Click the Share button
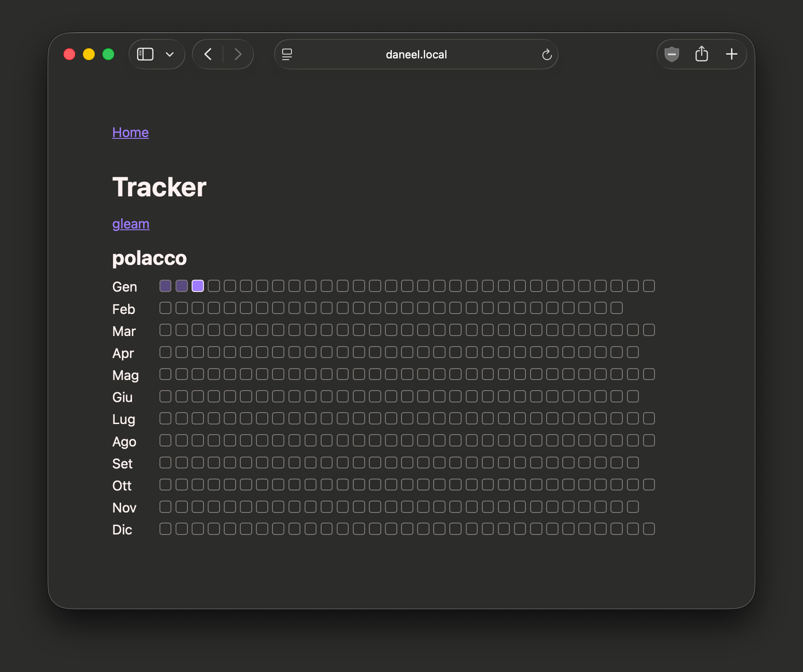 pyautogui.click(x=701, y=54)
